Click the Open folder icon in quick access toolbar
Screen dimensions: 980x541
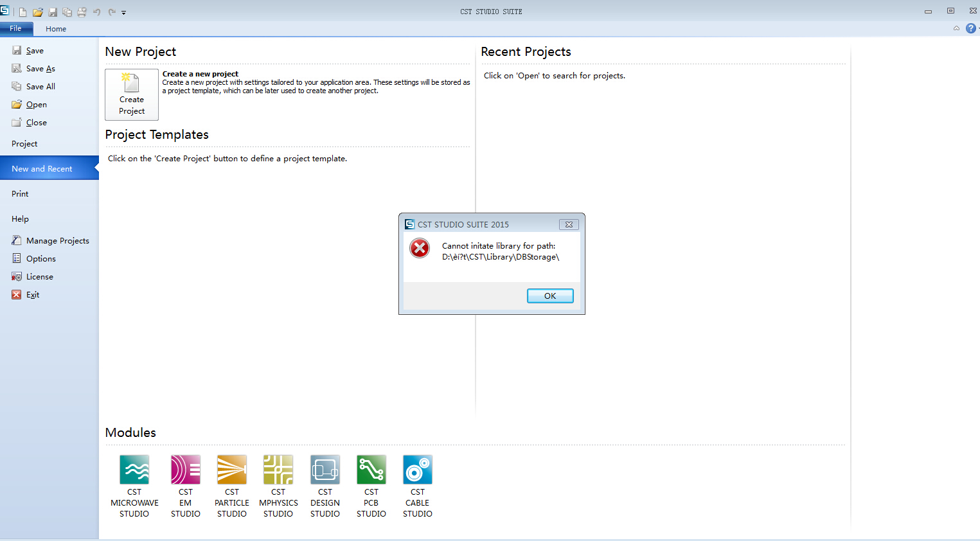tap(38, 12)
